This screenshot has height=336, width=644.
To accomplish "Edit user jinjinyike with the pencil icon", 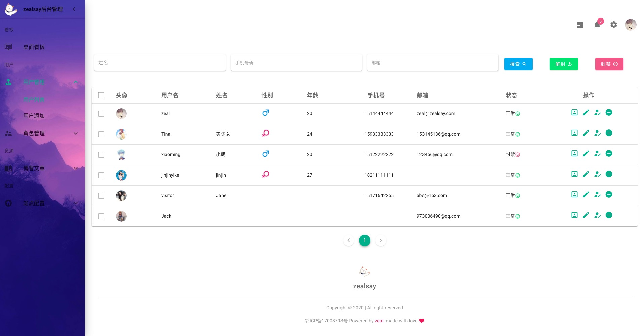I will tap(586, 174).
